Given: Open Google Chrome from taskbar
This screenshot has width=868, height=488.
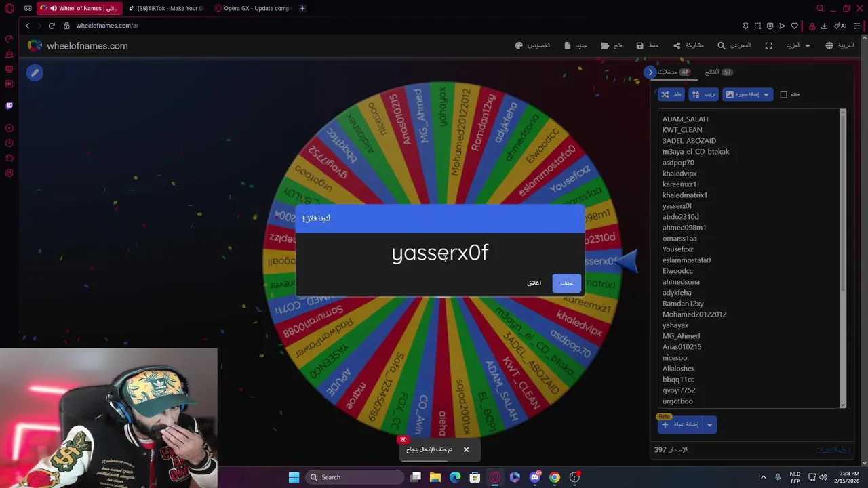Looking at the screenshot, I should click(555, 477).
